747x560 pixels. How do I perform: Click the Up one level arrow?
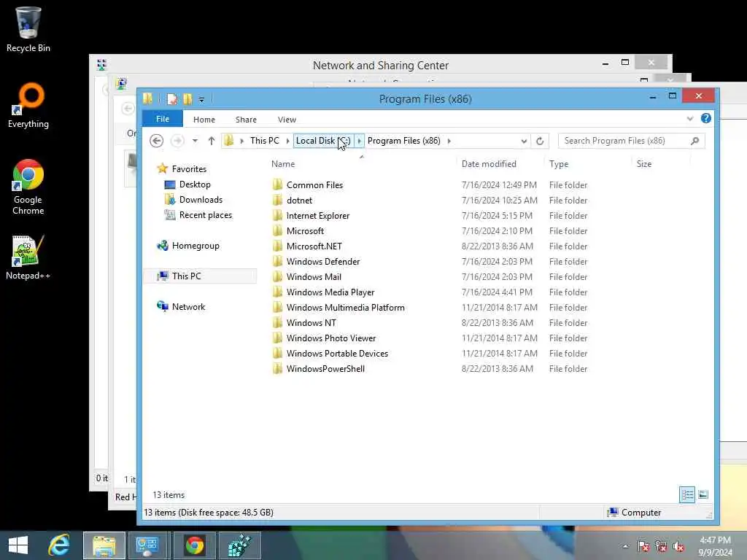coord(212,141)
